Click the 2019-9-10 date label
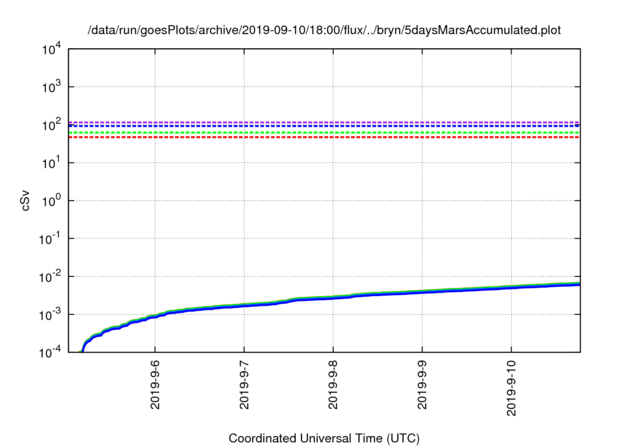Viewport: 640px width, 448px height. click(x=511, y=388)
